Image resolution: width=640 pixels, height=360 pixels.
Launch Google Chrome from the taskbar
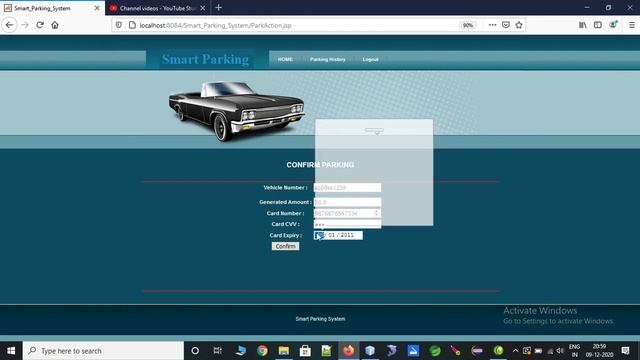click(262, 351)
